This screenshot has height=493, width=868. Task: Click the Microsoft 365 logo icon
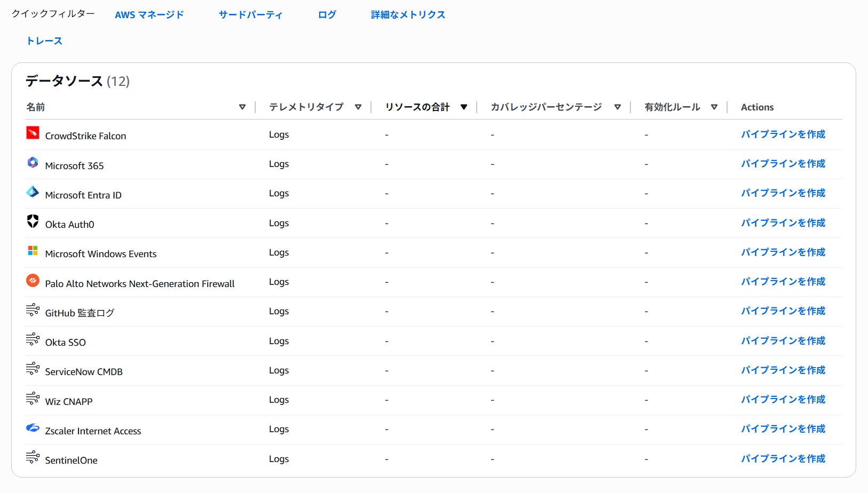tap(33, 162)
